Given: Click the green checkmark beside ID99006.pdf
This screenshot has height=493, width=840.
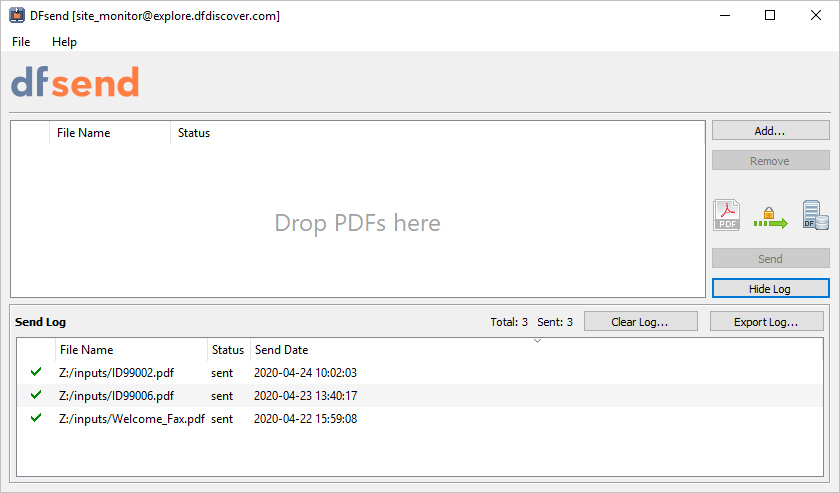Looking at the screenshot, I should pos(36,395).
